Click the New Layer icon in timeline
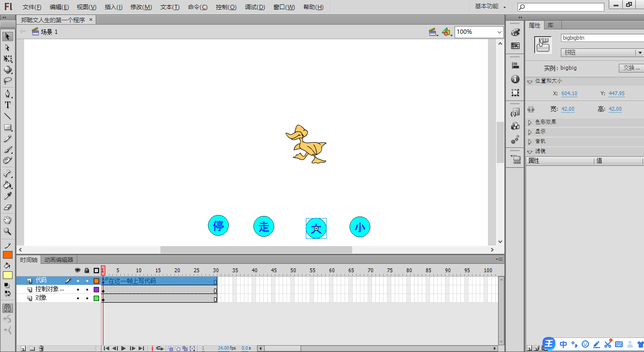 tap(23, 348)
